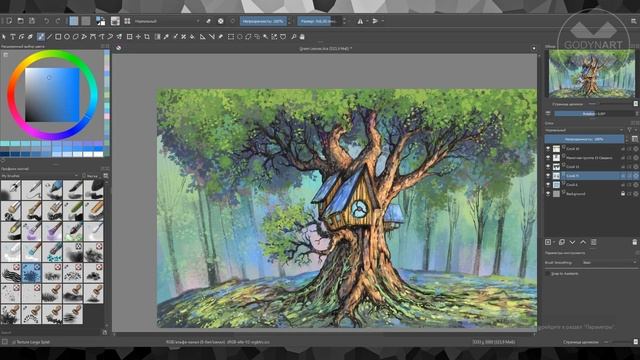The image size is (640, 360).
Task: Choose the highlighted blue splat brush preset
Action: click(31, 273)
